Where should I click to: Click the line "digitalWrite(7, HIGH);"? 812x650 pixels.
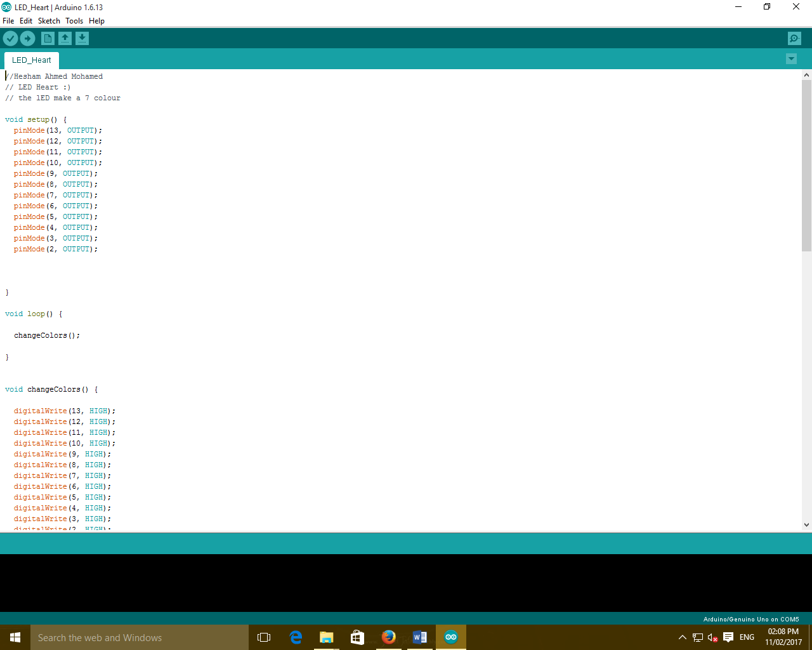pos(62,475)
